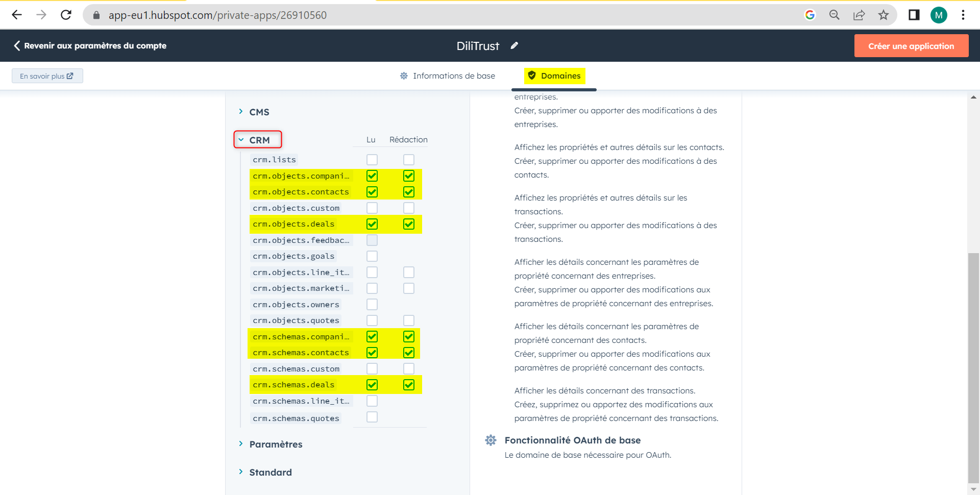Select the Domaines tab
Viewport: 980px width, 495px height.
tap(554, 76)
